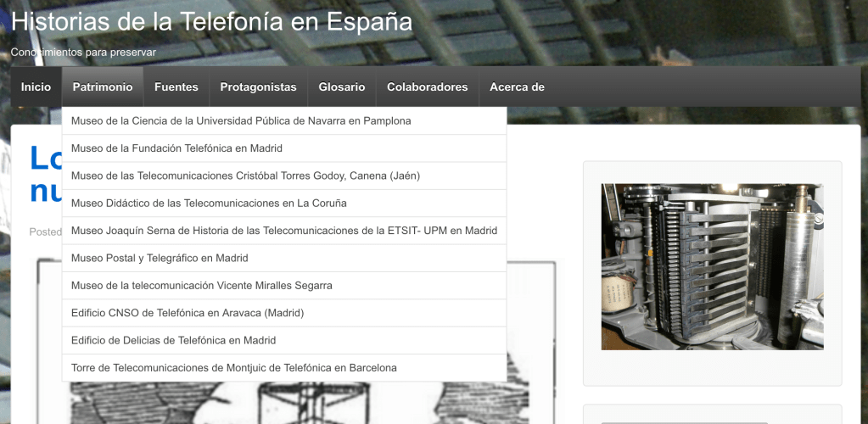This screenshot has width=868, height=424.
Task: Select Museo Vicente Miralles Segarra entry
Action: point(201,286)
